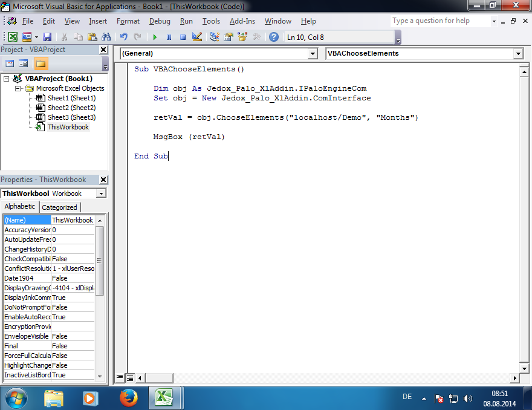The width and height of the screenshot is (532, 410).
Task: Click the Action Center flag icon in tray
Action: pos(438,399)
